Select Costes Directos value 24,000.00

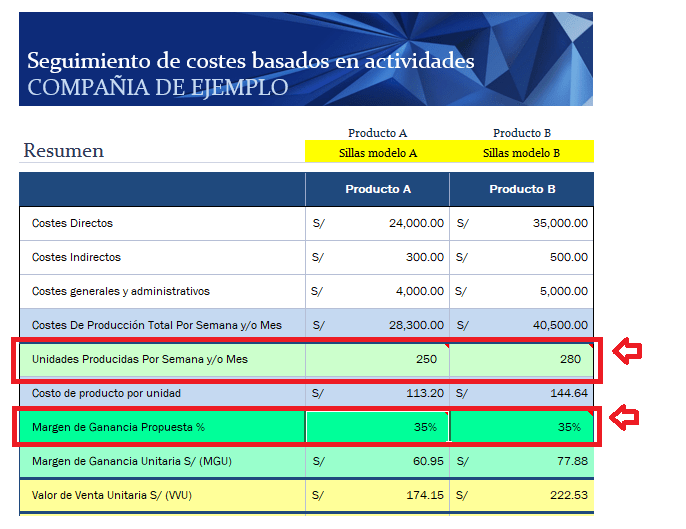[x=377, y=224]
